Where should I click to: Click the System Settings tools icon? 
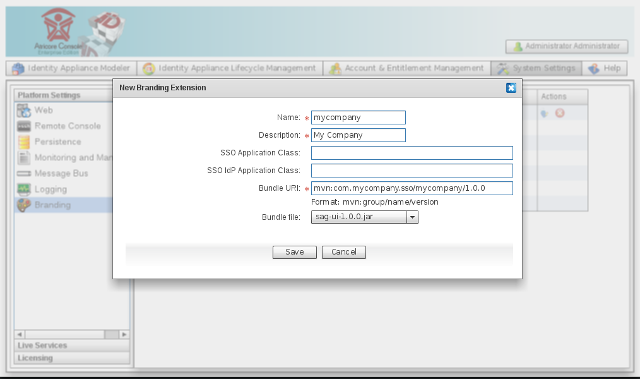tap(503, 69)
